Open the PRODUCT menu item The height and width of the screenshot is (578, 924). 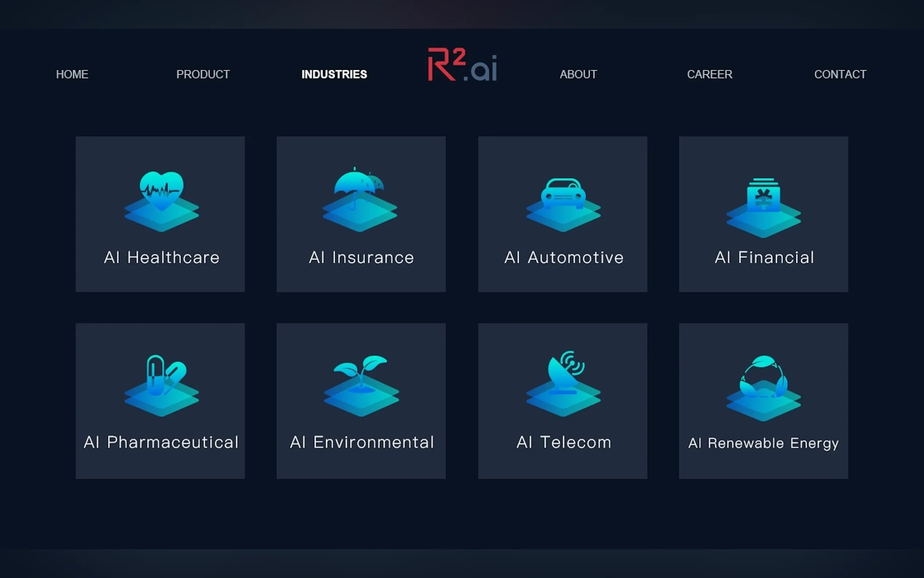(x=203, y=74)
